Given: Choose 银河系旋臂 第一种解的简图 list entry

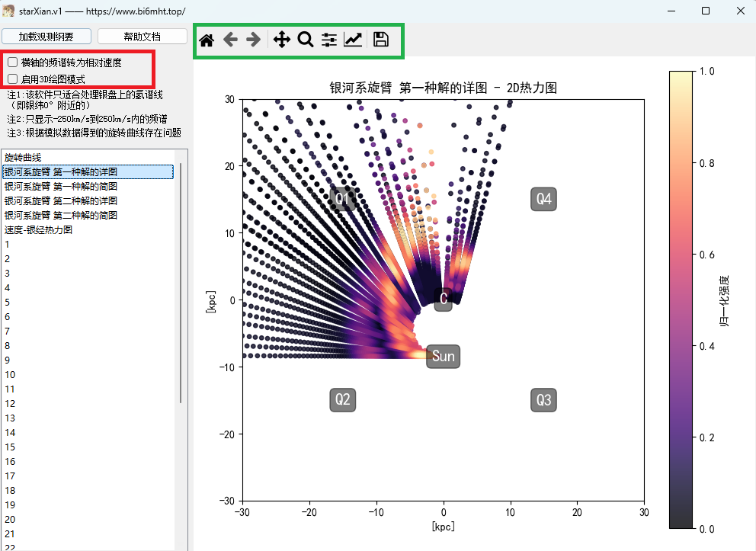Looking at the screenshot, I should pyautogui.click(x=61, y=187).
